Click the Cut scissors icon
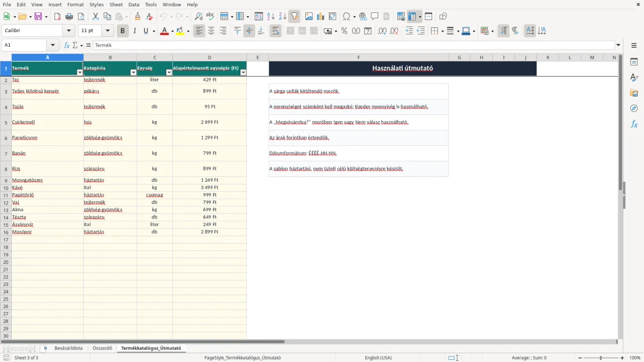The height and width of the screenshot is (362, 644). (x=96, y=17)
